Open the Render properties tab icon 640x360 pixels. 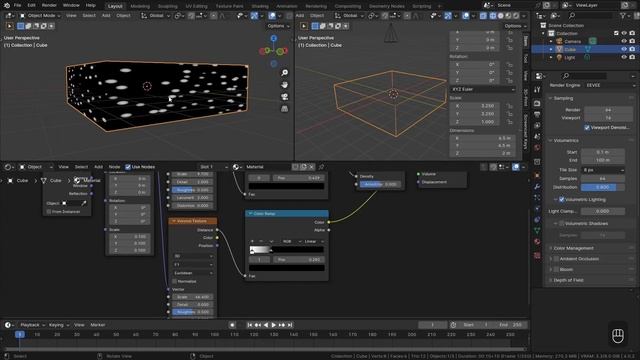click(537, 104)
